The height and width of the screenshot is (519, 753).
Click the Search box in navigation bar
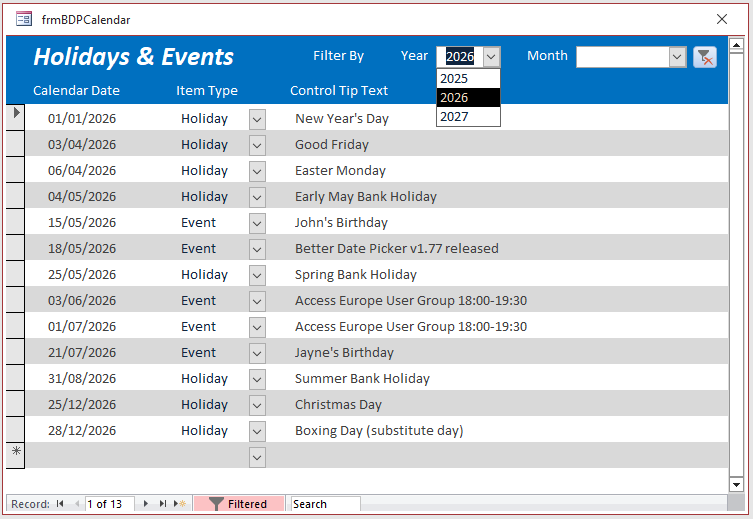326,504
